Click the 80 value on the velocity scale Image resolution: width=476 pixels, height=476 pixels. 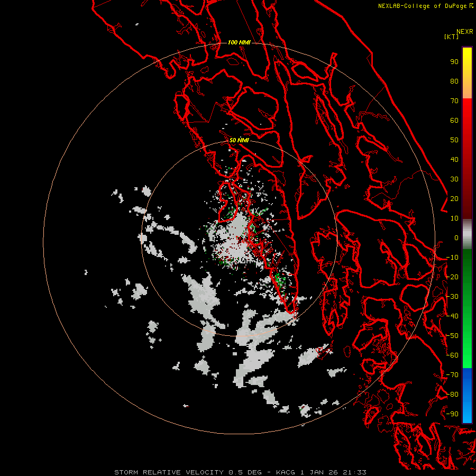point(454,81)
